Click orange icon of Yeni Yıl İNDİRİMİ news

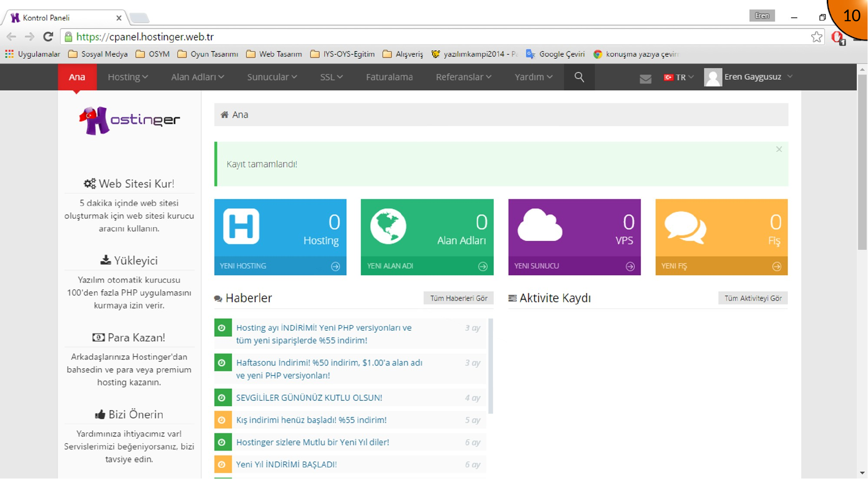point(222,465)
